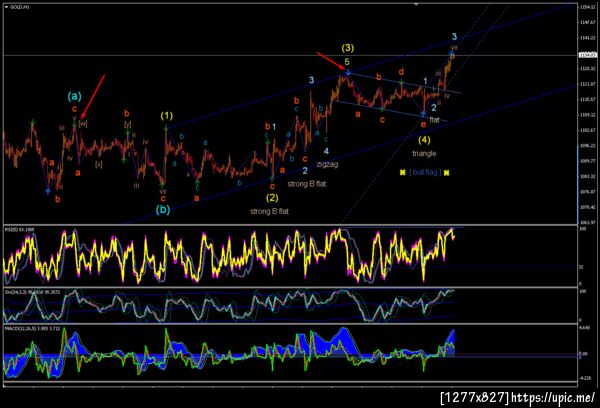Viewport: 600px width, 408px height.
Task: Click the MACD(12,26,5) indicator panel label
Action: coord(32,328)
